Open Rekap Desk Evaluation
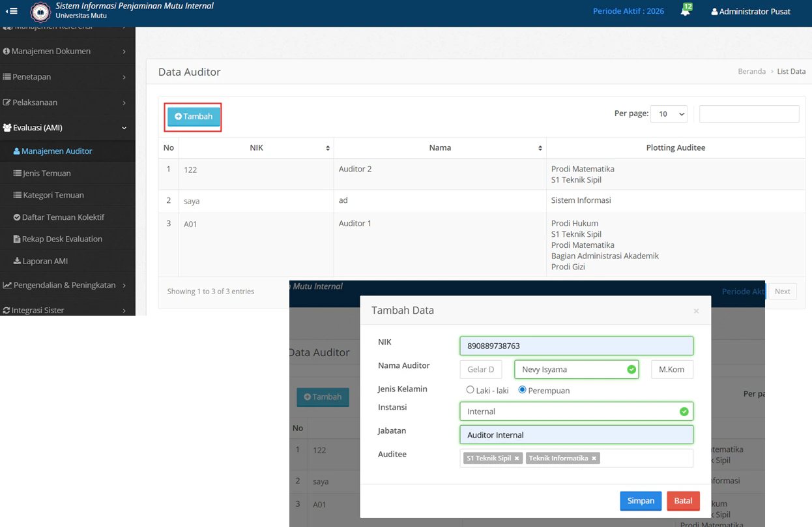This screenshot has height=527, width=812. pyautogui.click(x=67, y=239)
